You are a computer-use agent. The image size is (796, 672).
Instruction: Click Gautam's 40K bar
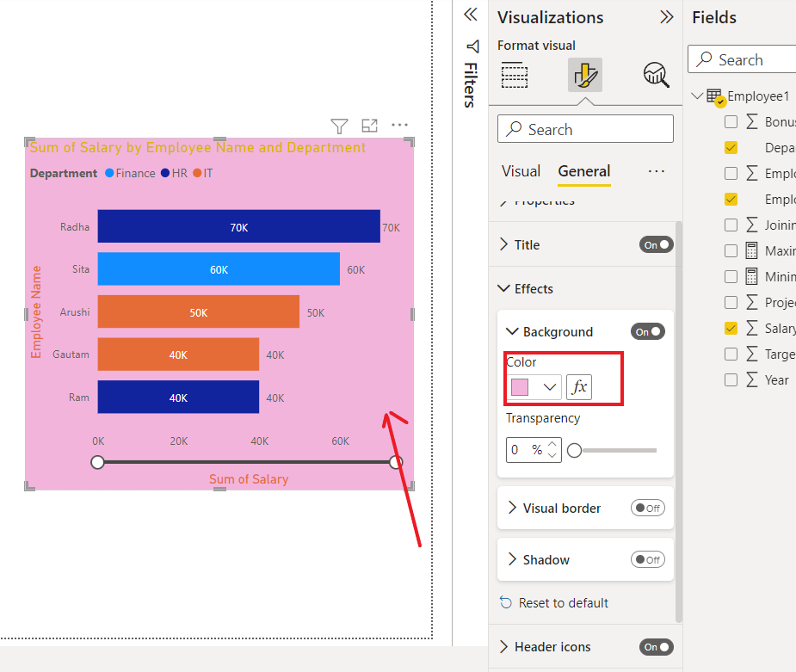click(x=178, y=354)
